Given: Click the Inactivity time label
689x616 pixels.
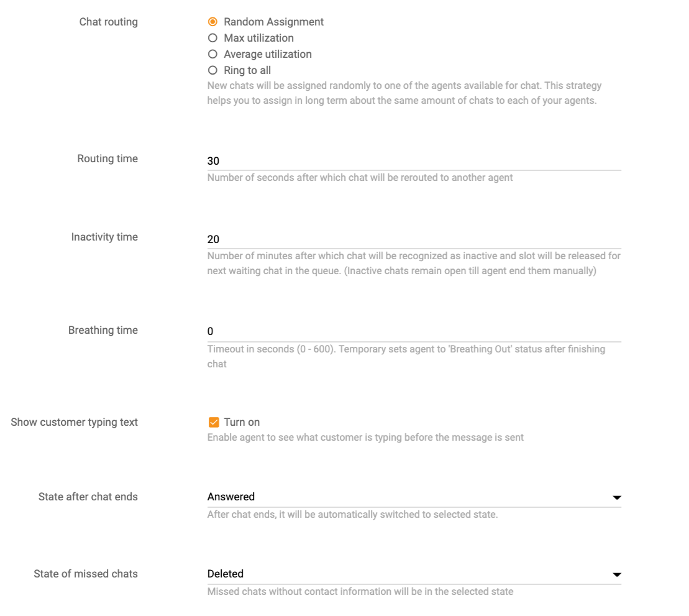Looking at the screenshot, I should point(104,237).
